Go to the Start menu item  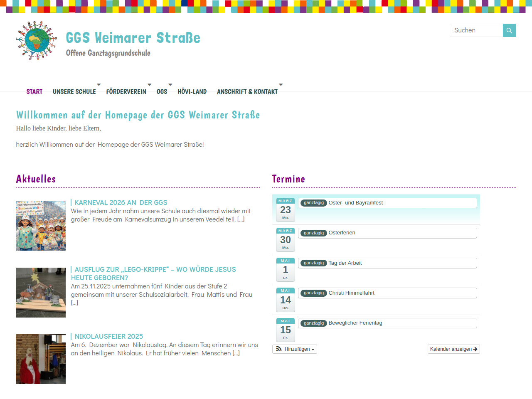(x=34, y=92)
